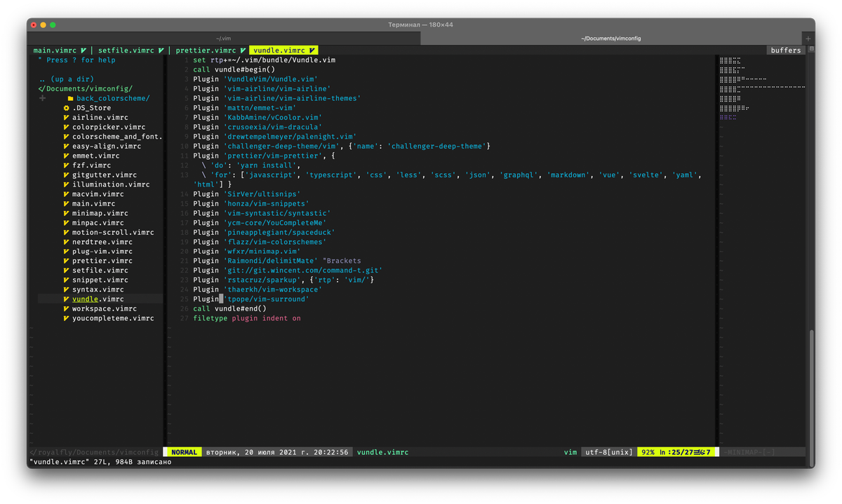Screen dimensions: 842x504
Task: Click the 'vim' filetype in status line
Action: 570,453
